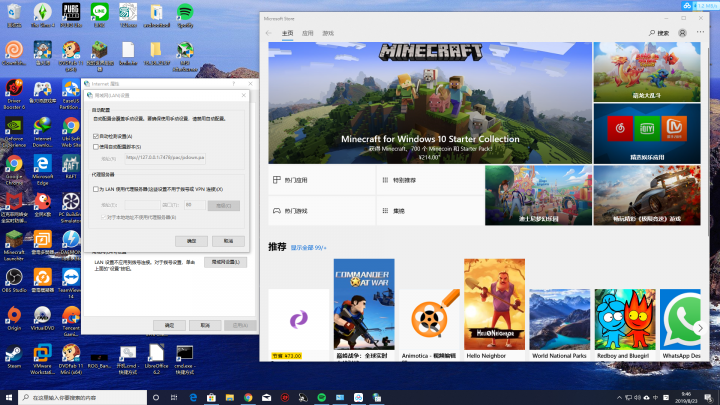Enable use automatic configuration script checkbox
Viewport: 720px width, 405px height.
(96, 147)
